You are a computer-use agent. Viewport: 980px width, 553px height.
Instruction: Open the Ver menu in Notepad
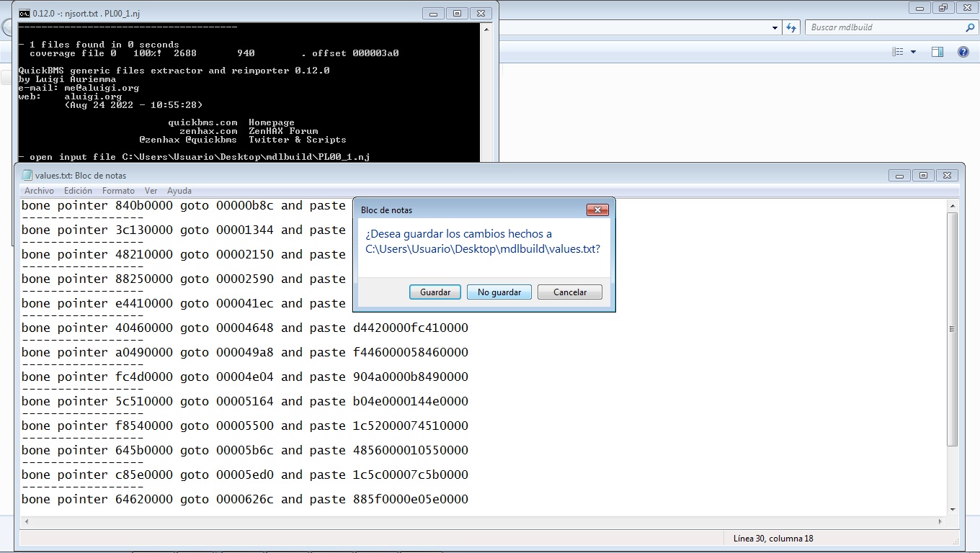tap(151, 191)
